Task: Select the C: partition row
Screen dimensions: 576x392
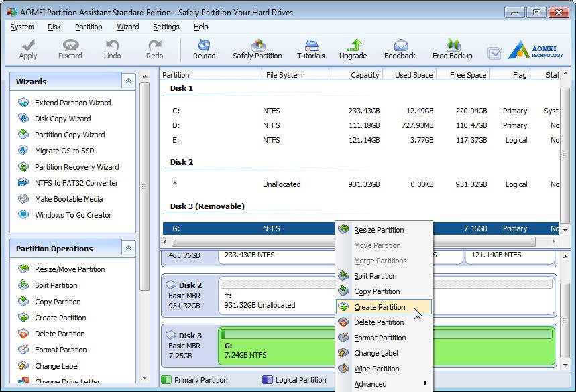Action: 361,111
